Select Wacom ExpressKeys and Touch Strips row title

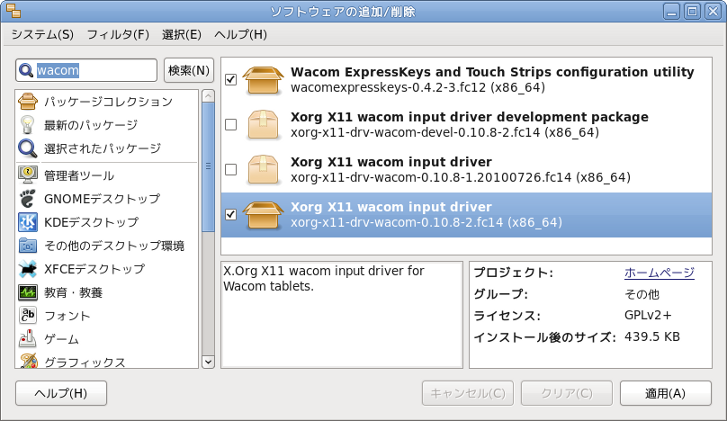pos(492,72)
